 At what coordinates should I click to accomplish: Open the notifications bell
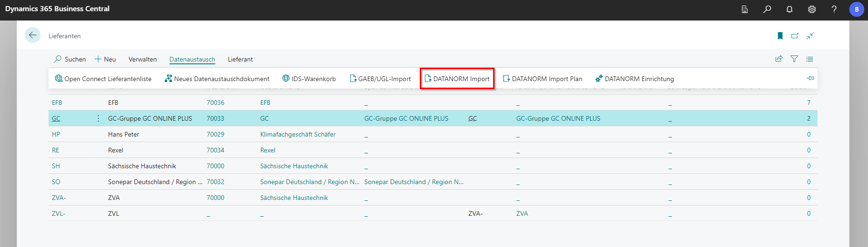point(790,9)
